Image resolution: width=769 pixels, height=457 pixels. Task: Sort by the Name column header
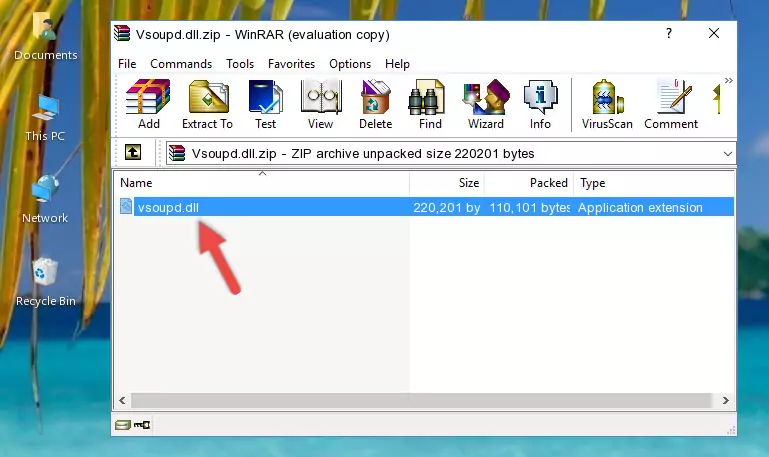tap(262, 183)
